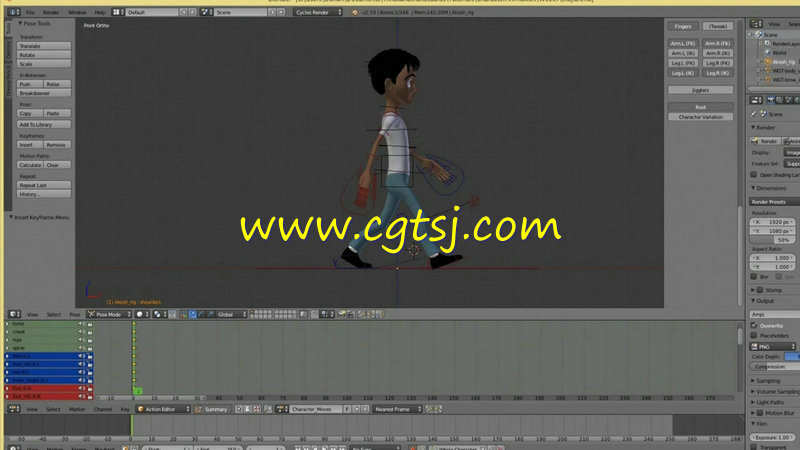This screenshot has width=800, height=450.
Task: Click the F fake user button for action
Action: (347, 409)
